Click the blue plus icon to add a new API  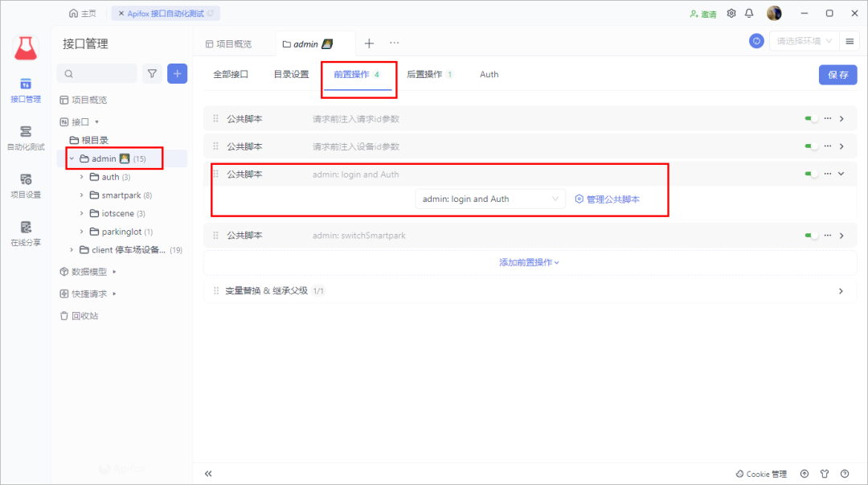177,73
